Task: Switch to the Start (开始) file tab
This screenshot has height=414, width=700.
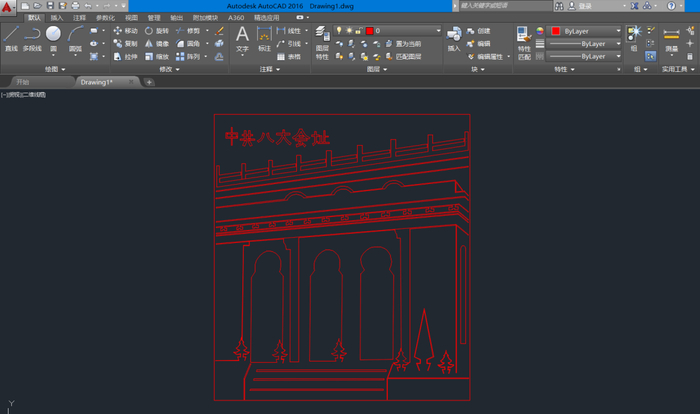Action: [23, 82]
